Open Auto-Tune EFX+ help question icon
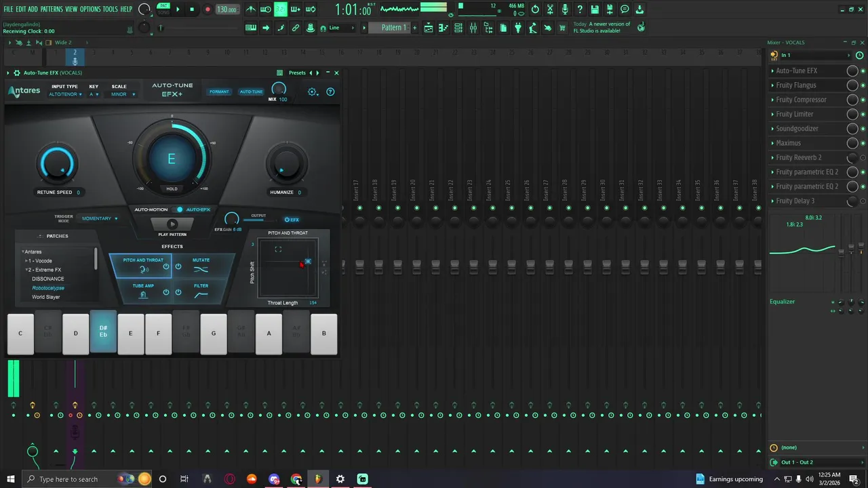The image size is (868, 488). click(x=330, y=91)
